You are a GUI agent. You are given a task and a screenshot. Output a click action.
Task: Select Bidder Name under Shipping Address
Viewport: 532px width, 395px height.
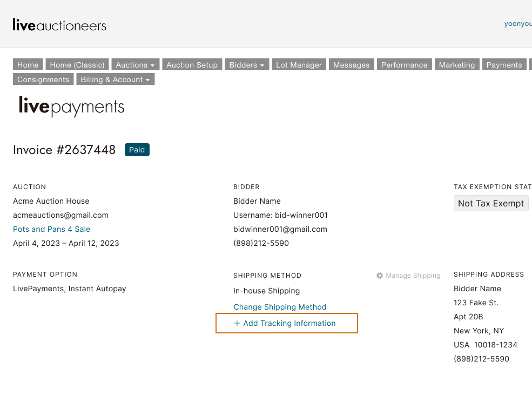[x=477, y=289]
